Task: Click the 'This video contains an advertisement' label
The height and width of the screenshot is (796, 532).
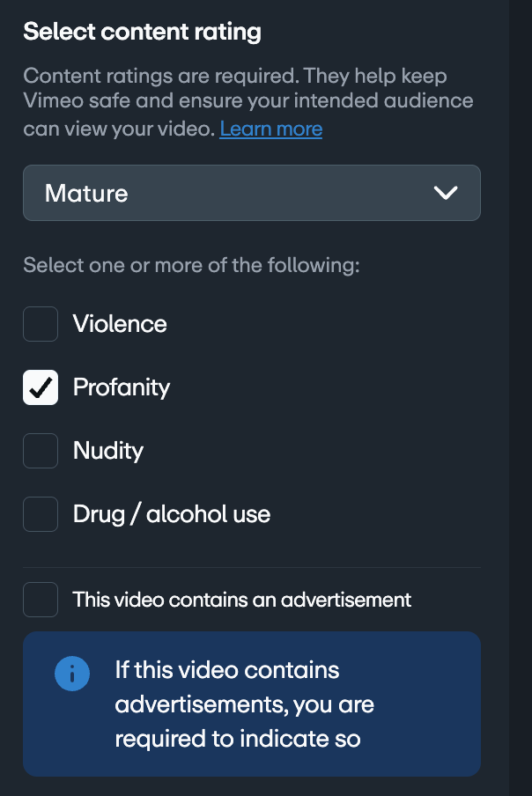Action: tap(242, 600)
